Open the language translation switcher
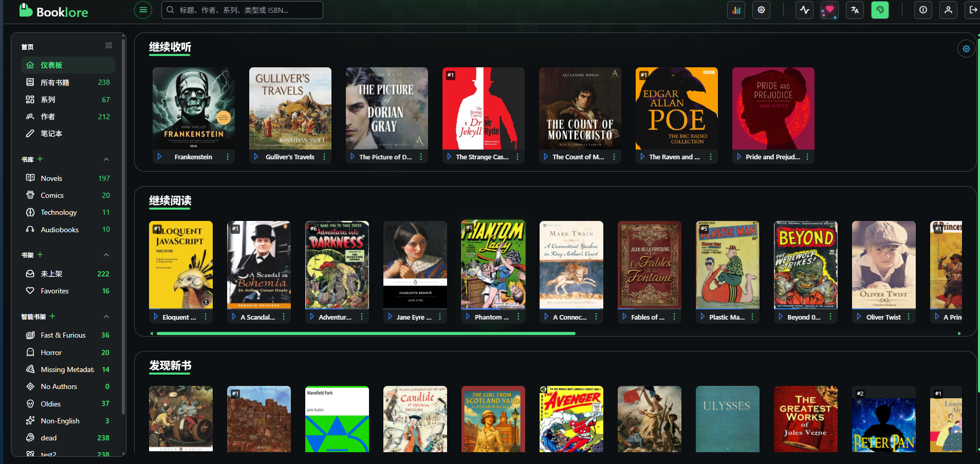980x464 pixels. click(x=855, y=10)
